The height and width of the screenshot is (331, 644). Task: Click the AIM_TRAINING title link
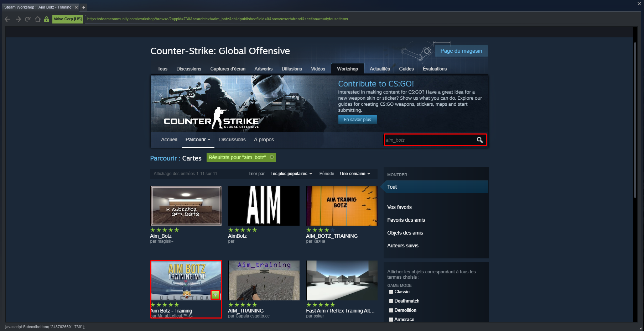pyautogui.click(x=246, y=311)
